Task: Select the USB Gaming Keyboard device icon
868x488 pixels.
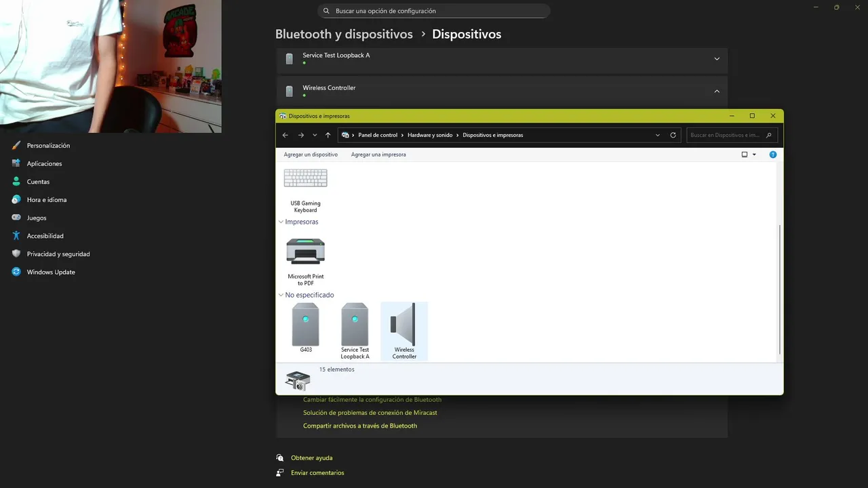Action: point(305,178)
